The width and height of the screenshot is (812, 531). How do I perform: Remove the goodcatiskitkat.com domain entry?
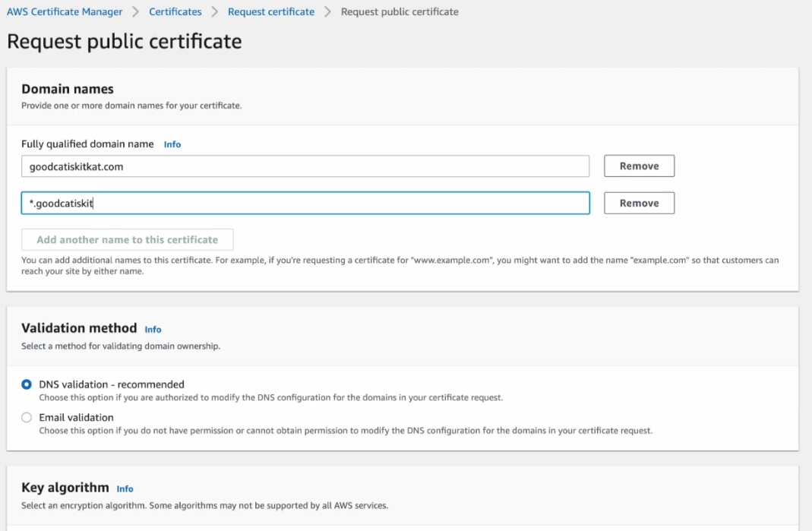(639, 166)
